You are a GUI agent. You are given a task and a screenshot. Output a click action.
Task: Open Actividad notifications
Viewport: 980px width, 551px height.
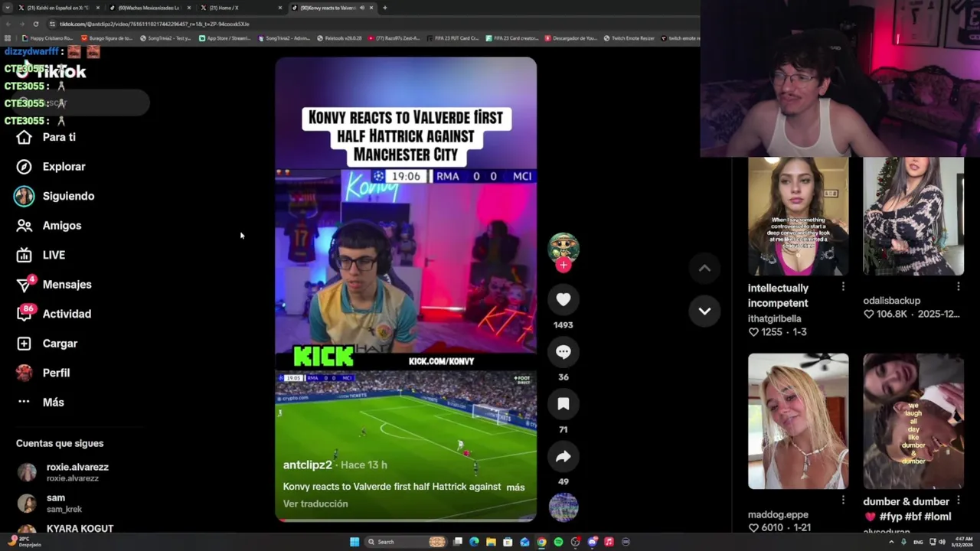(x=54, y=314)
